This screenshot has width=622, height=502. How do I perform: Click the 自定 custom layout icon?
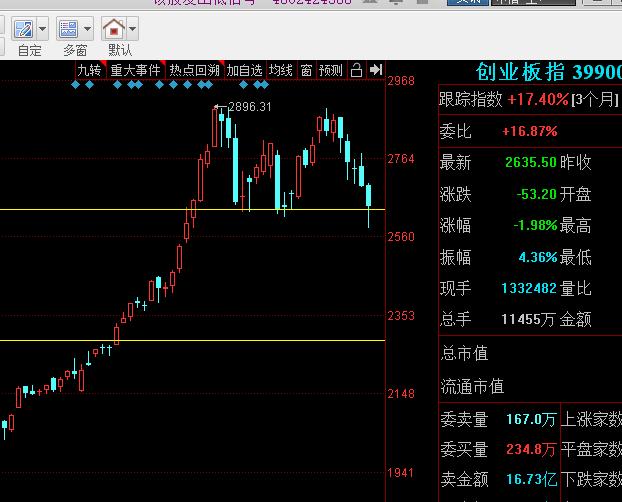click(22, 29)
